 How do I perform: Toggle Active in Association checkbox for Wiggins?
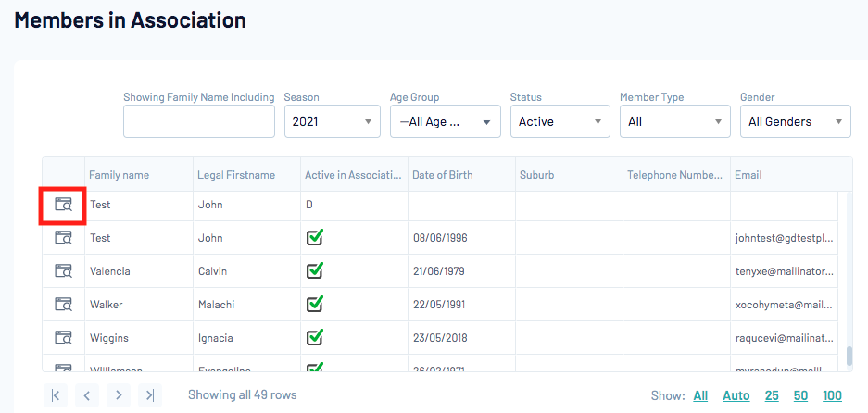315,338
